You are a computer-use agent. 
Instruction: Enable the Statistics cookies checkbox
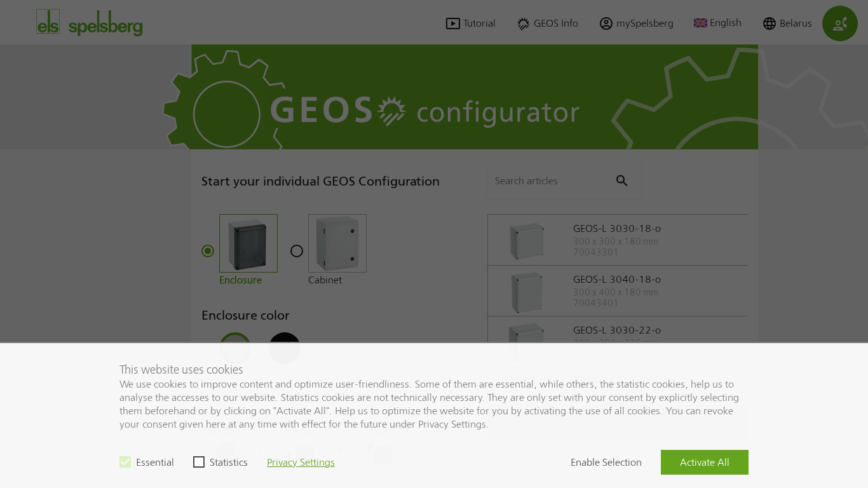(x=199, y=462)
